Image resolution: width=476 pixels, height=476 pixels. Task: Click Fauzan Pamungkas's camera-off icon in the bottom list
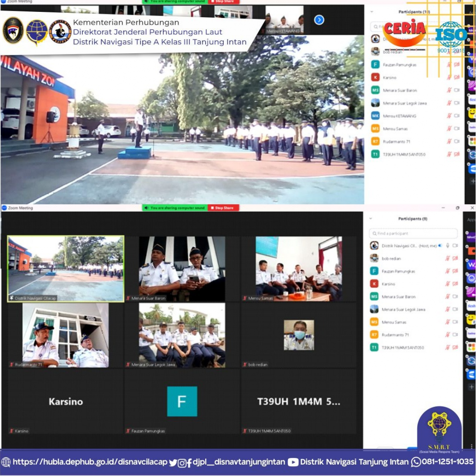(455, 271)
